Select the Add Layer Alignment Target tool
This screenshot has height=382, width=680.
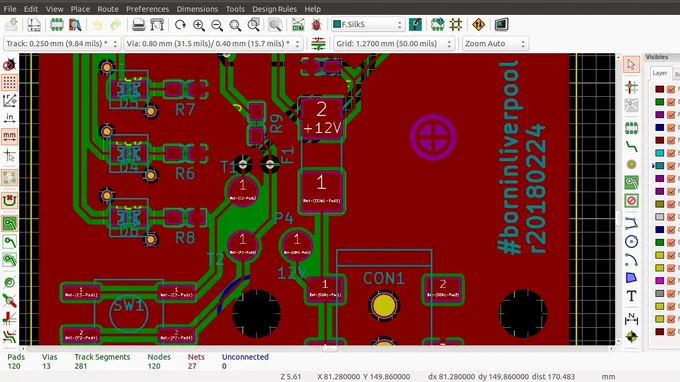631,336
